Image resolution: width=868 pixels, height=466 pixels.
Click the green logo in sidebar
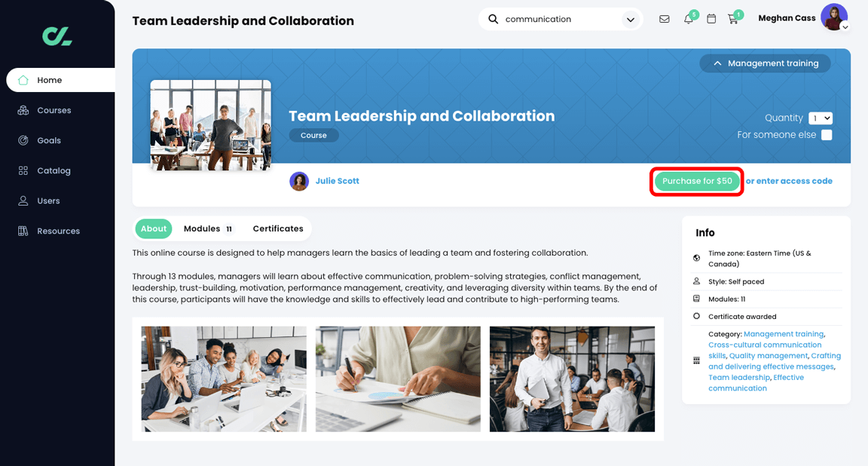[57, 36]
